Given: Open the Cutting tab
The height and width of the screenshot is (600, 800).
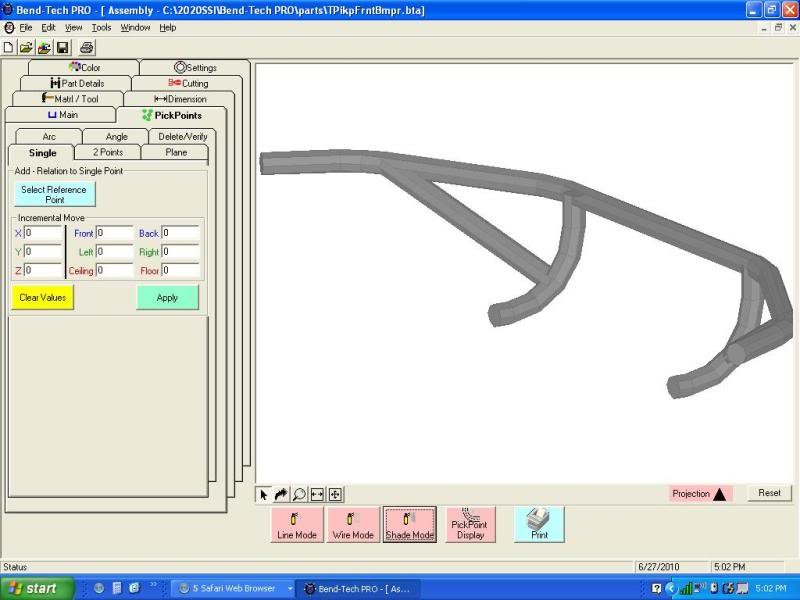Looking at the screenshot, I should 188,83.
